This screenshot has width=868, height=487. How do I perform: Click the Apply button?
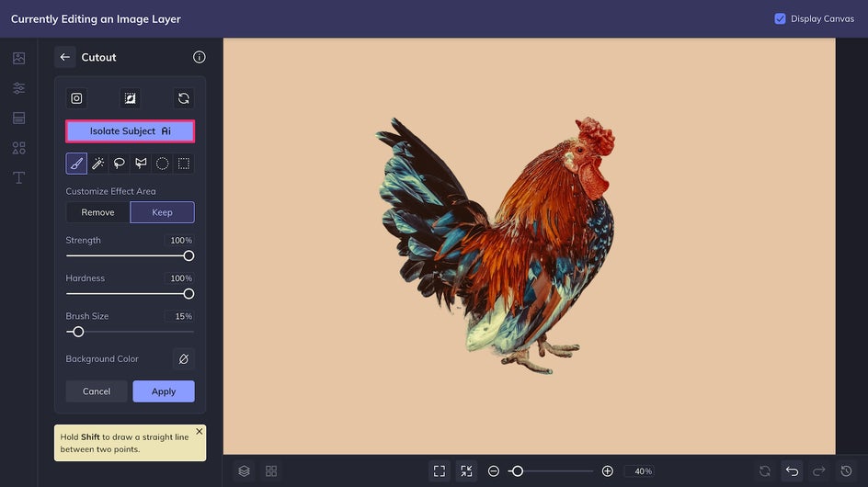tap(164, 391)
